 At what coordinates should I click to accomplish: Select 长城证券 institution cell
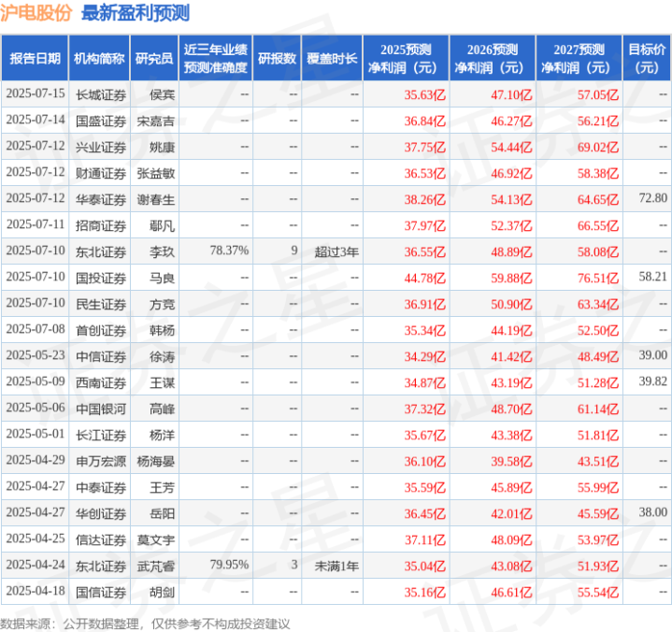point(101,94)
